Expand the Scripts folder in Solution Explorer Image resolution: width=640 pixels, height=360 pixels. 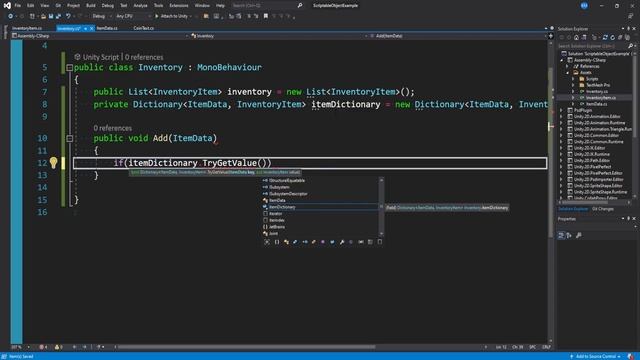[x=573, y=79]
